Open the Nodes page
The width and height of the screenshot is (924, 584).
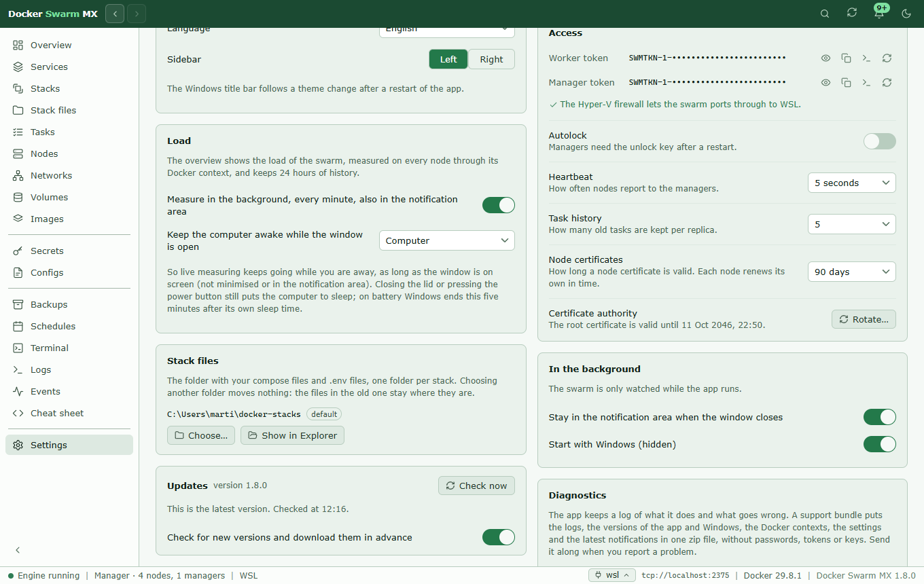point(69,153)
